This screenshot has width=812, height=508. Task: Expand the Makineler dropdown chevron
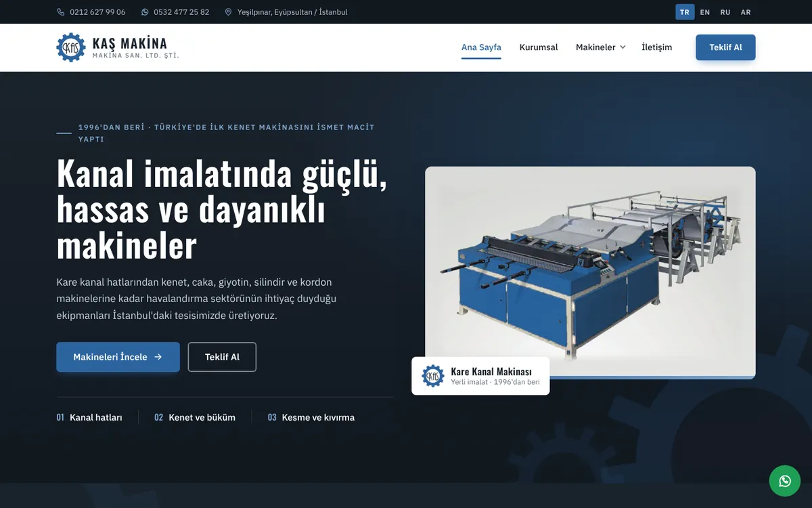623,47
